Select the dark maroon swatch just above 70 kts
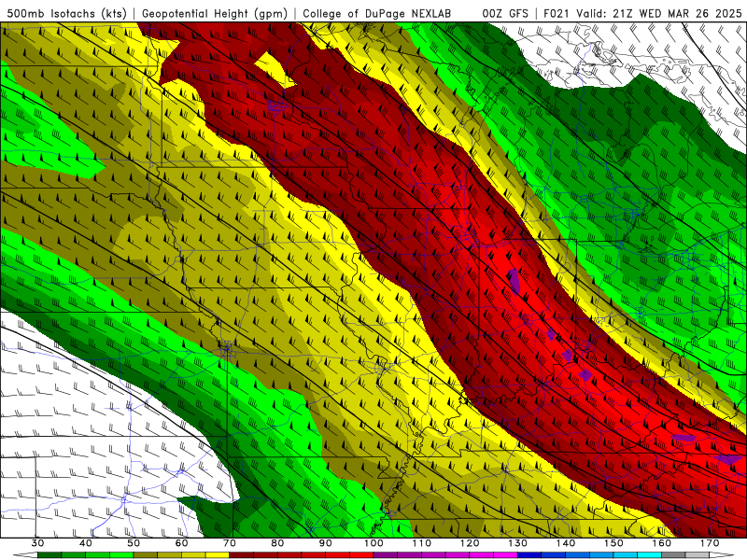The image size is (747, 560). coord(242,555)
